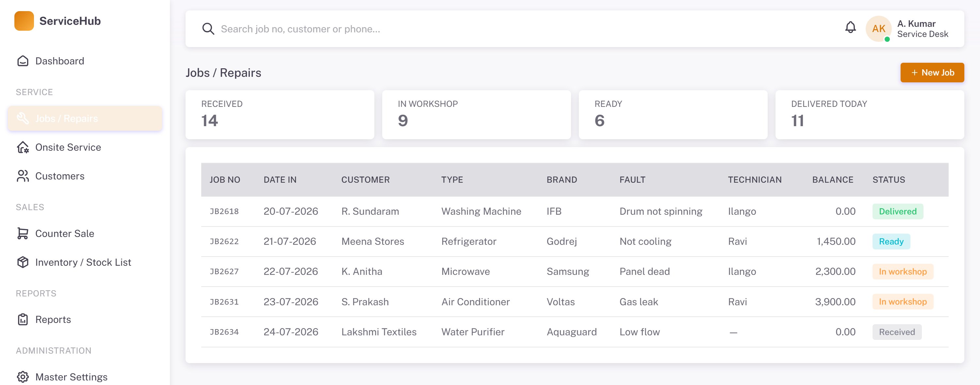Click the search magnifier icon
The image size is (980, 385).
[208, 29]
